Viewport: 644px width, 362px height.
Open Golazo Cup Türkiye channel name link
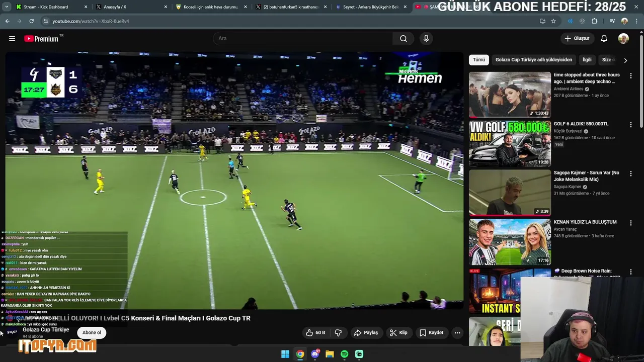click(46, 330)
